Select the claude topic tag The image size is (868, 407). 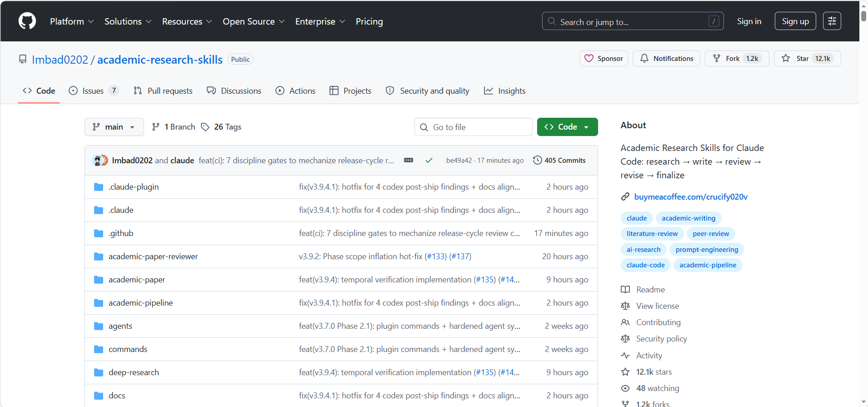click(x=637, y=218)
